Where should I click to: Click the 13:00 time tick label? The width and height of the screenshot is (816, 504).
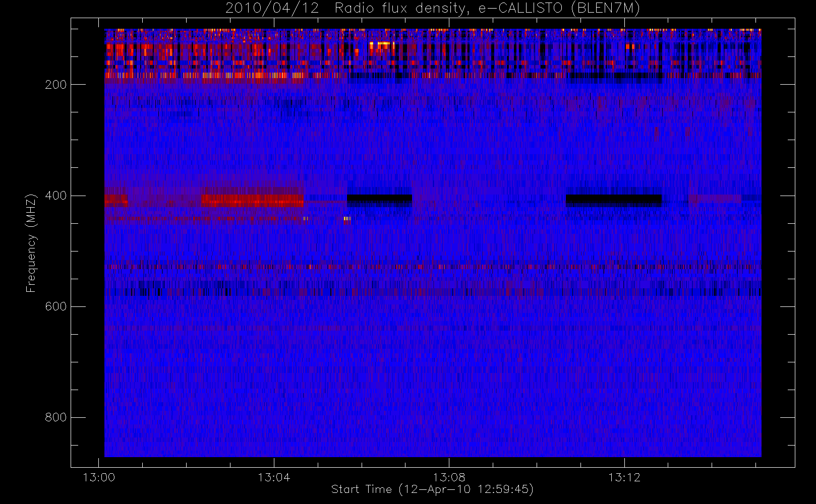coord(98,477)
